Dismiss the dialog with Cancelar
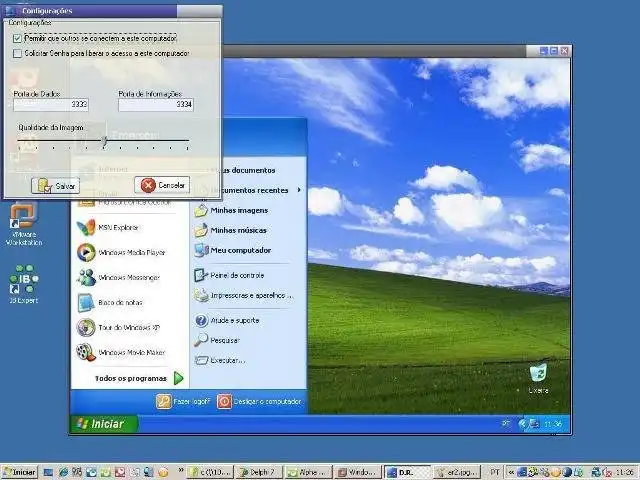Screen dimensions: 640x480 coord(162,185)
